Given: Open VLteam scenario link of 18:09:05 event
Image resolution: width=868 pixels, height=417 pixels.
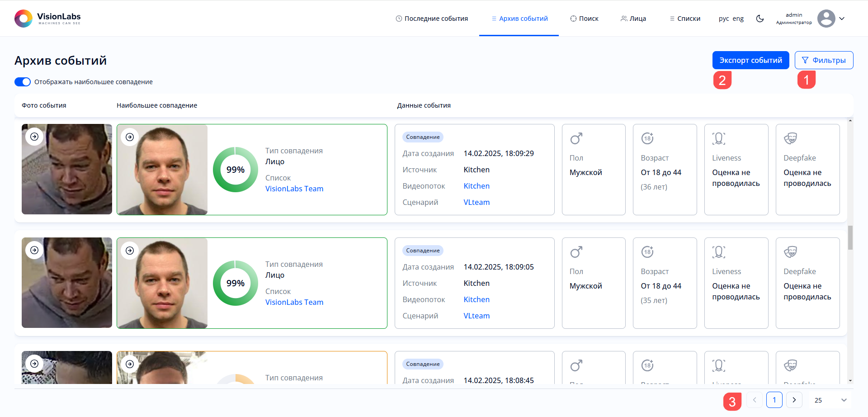Looking at the screenshot, I should tap(476, 316).
